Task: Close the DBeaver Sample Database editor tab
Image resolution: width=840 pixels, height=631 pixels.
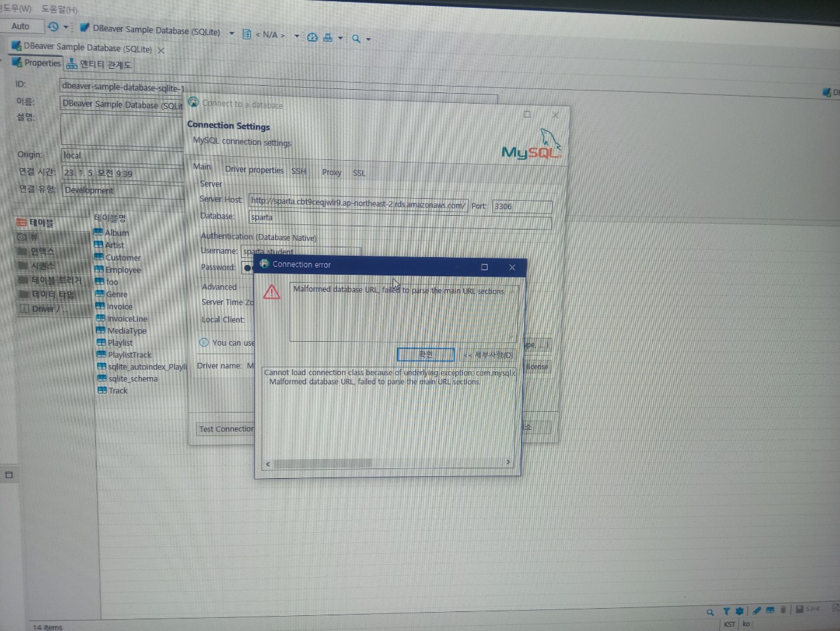Action: 161,50
